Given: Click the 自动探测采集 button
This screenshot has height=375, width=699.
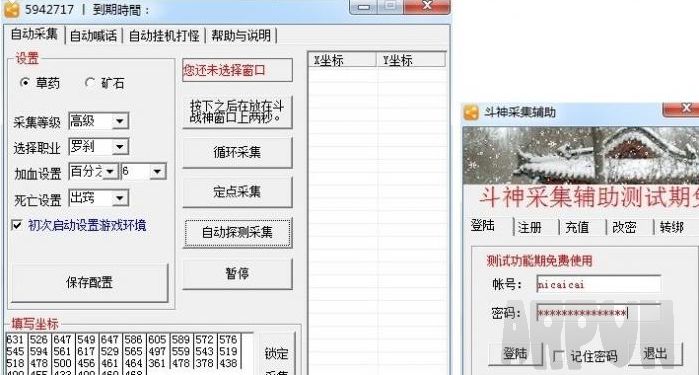Looking at the screenshot, I should point(237,232).
